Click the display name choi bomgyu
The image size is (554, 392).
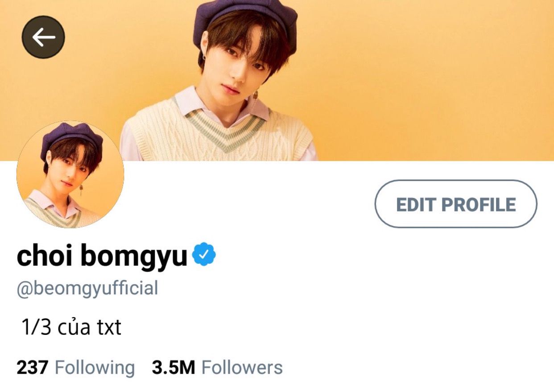102,256
